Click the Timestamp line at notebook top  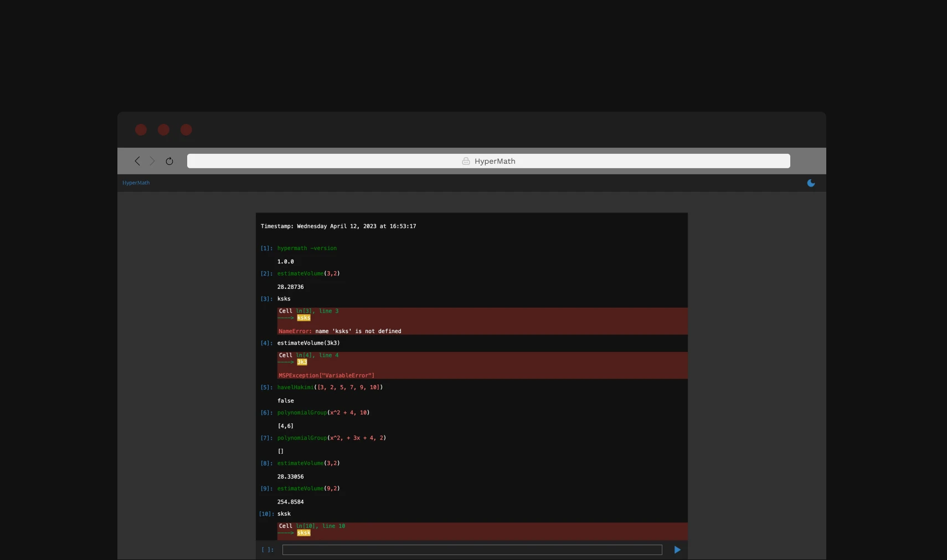click(x=338, y=226)
